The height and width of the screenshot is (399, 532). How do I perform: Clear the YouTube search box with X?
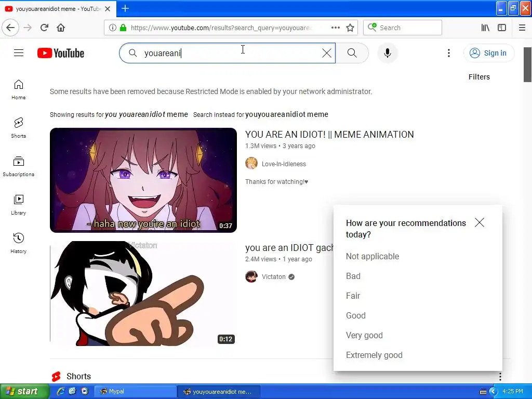point(327,53)
